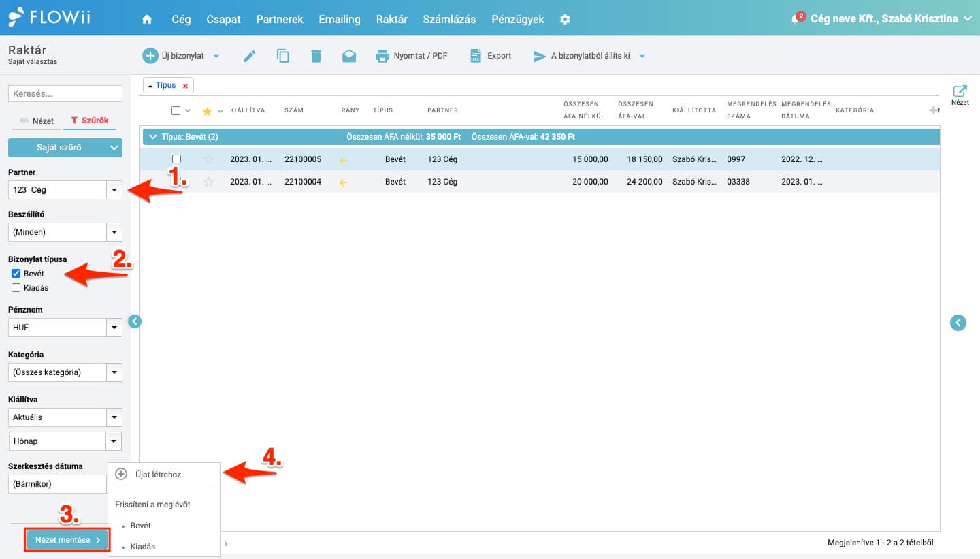This screenshot has height=559, width=980.
Task: Toggle the select-all header checkbox
Action: (176, 110)
